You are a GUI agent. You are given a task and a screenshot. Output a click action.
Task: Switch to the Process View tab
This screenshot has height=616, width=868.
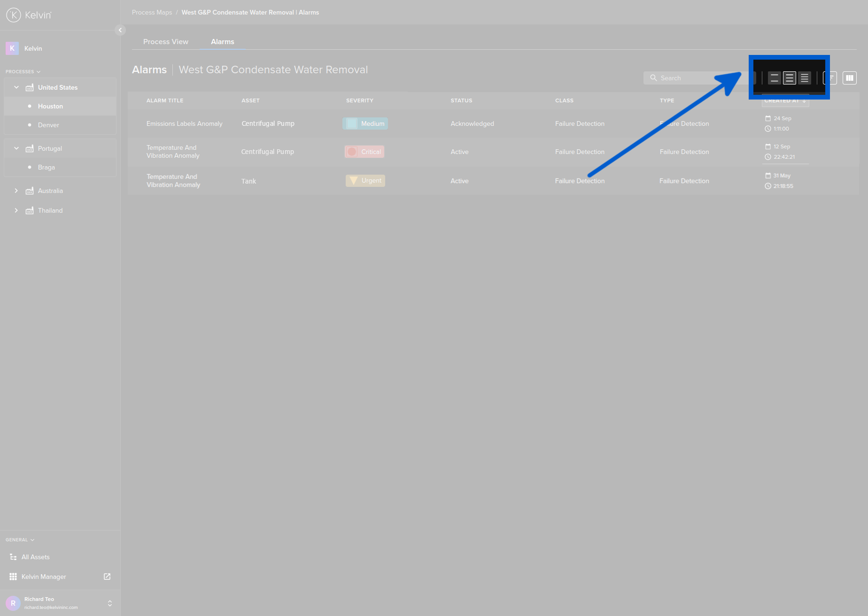[x=165, y=42]
